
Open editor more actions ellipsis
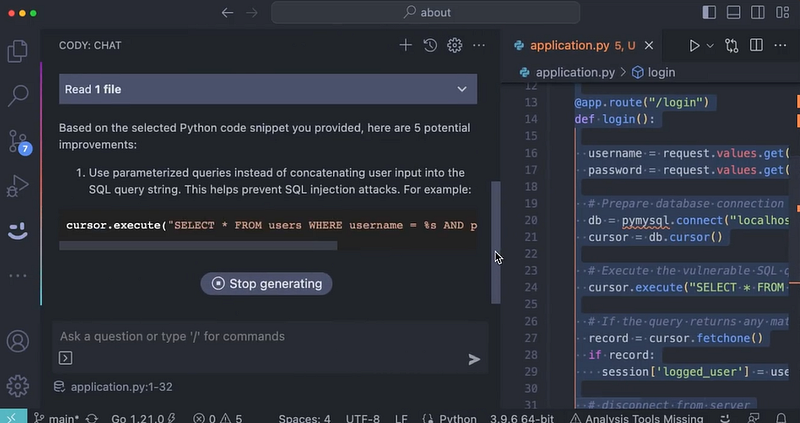click(x=780, y=45)
